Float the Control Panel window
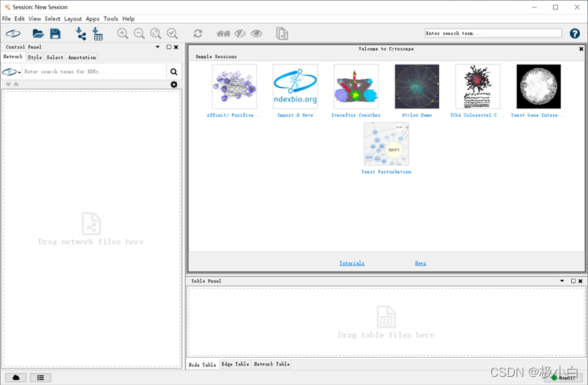Screen dimensions: 588x385 [x=169, y=47]
